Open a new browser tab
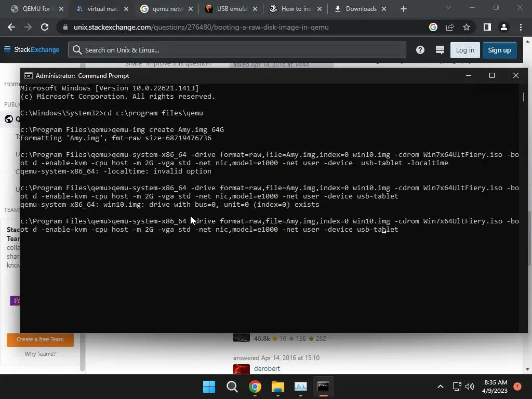Viewport: 532px width, 399px height. click(x=403, y=9)
